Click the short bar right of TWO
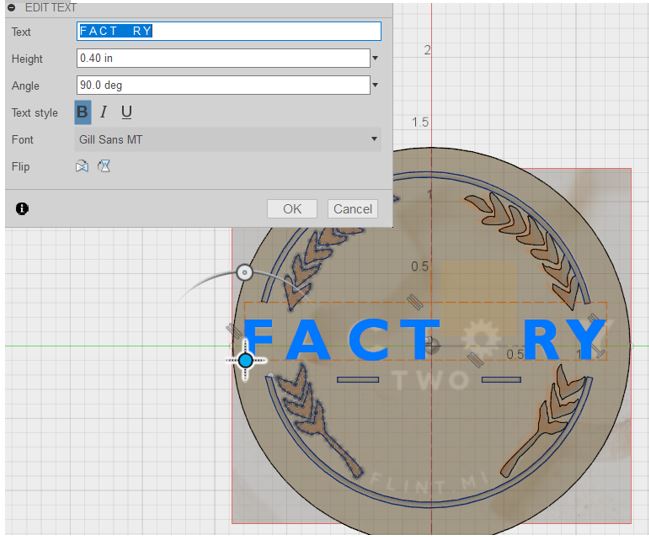This screenshot has width=649, height=537. [501, 380]
